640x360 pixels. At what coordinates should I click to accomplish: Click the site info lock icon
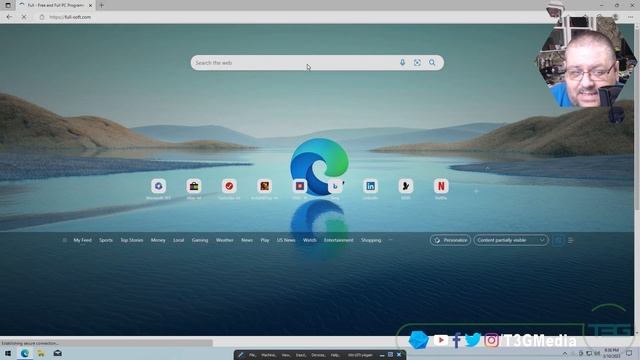click(42, 17)
